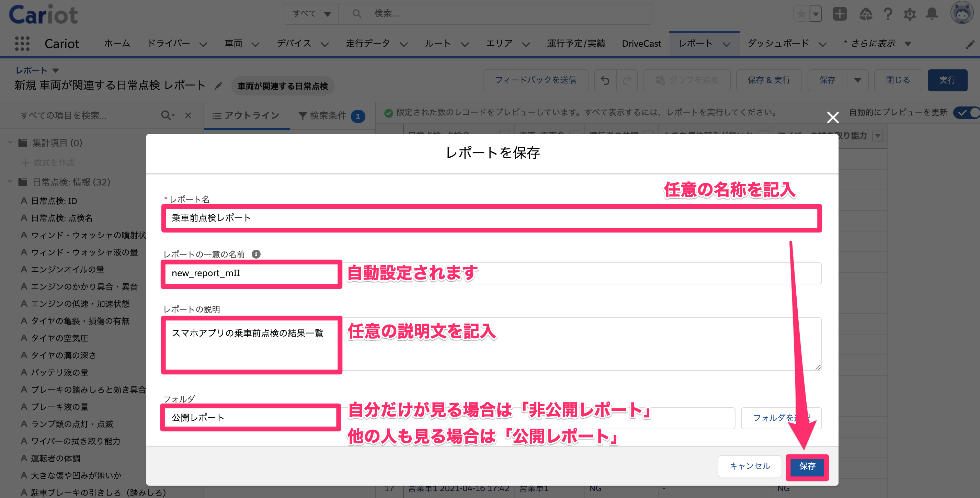Image resolution: width=980 pixels, height=498 pixels.
Task: Click the 実行 button
Action: tap(947, 80)
